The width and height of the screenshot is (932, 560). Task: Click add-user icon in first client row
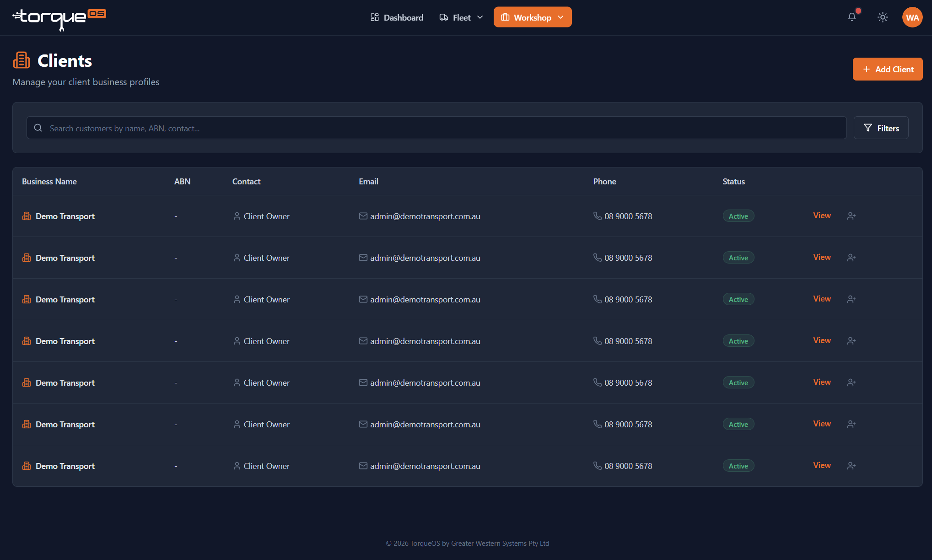click(x=851, y=216)
